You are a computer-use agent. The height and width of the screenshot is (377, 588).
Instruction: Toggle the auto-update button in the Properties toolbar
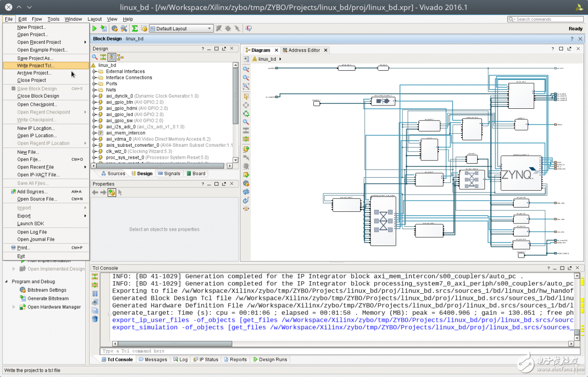pos(112,193)
